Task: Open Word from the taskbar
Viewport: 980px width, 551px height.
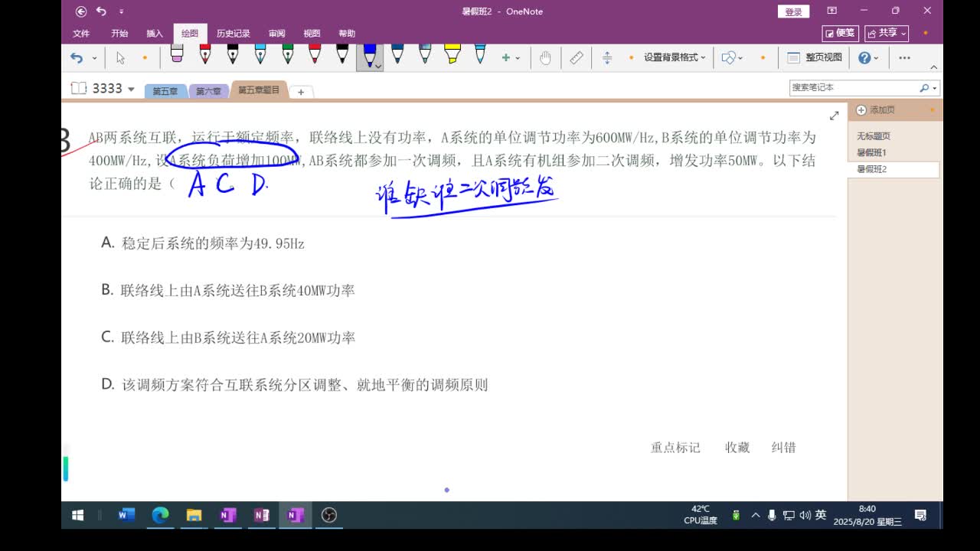Action: 126,515
